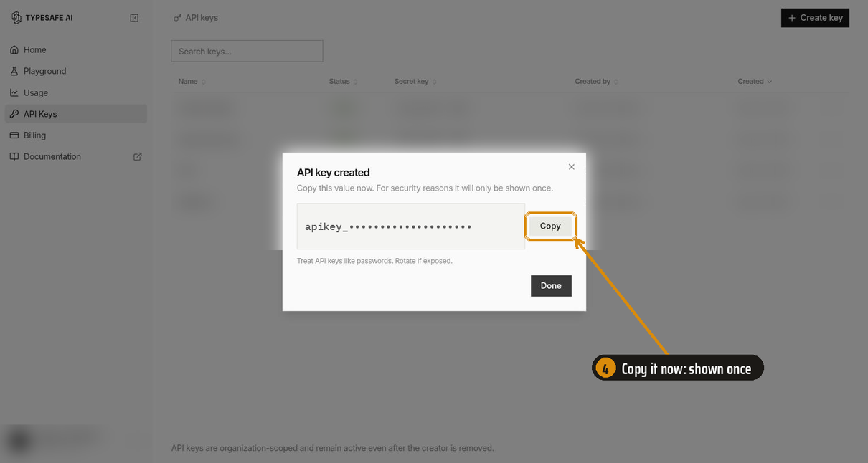Go to the Billing page
The width and height of the screenshot is (868, 463).
pos(75,135)
